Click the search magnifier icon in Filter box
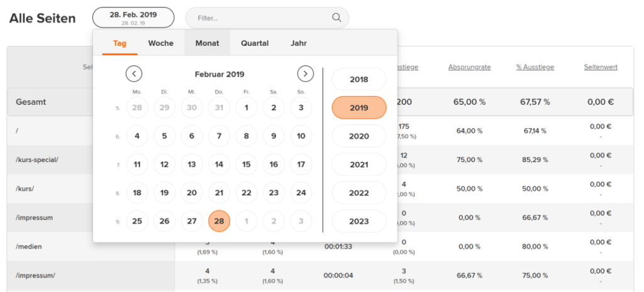The height and width of the screenshot is (292, 644). coord(336,18)
